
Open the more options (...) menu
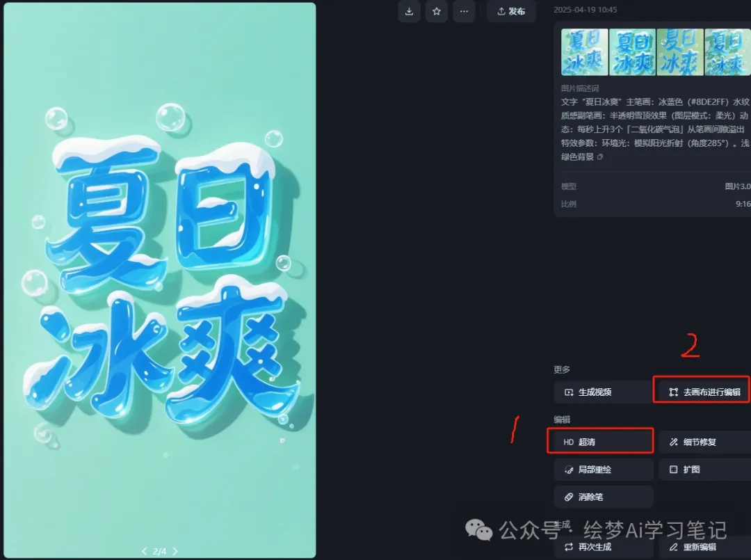point(463,12)
